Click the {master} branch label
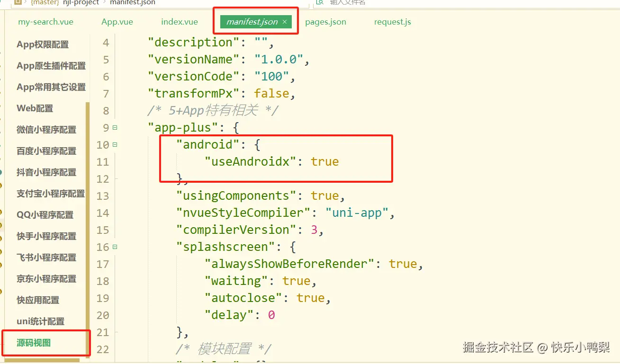This screenshot has height=364, width=620. pyautogui.click(x=45, y=3)
